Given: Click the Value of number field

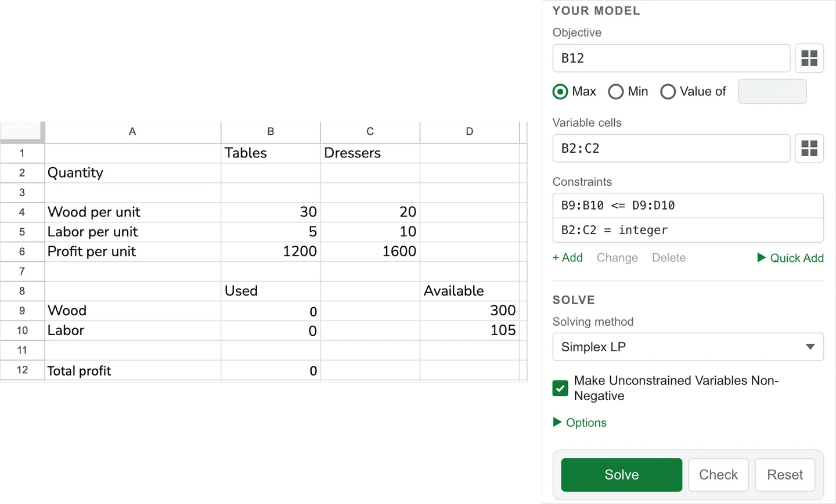Looking at the screenshot, I should (772, 92).
